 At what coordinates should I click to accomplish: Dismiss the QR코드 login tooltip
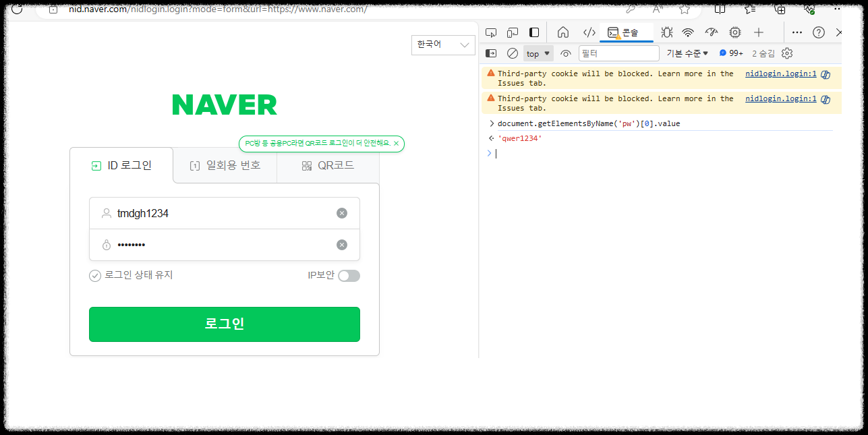tap(396, 143)
